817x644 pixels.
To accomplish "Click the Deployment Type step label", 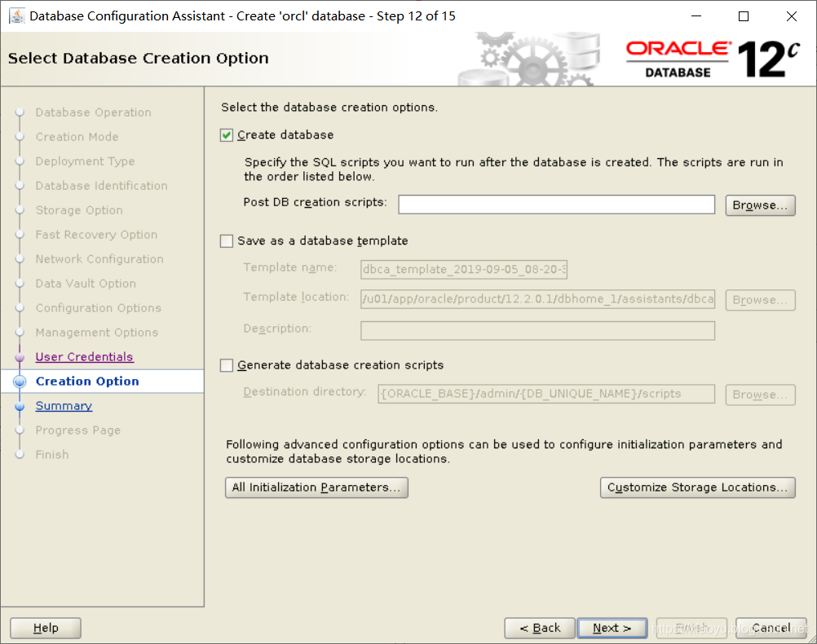I will [x=85, y=161].
